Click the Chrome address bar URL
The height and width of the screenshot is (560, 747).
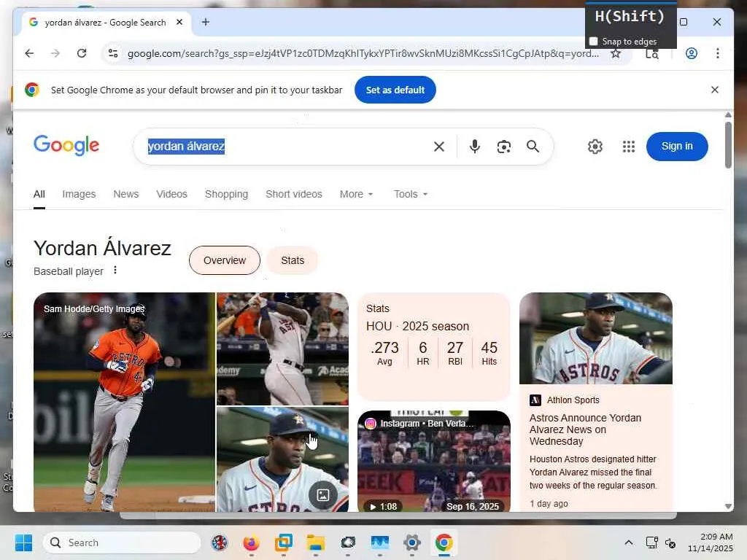point(363,53)
